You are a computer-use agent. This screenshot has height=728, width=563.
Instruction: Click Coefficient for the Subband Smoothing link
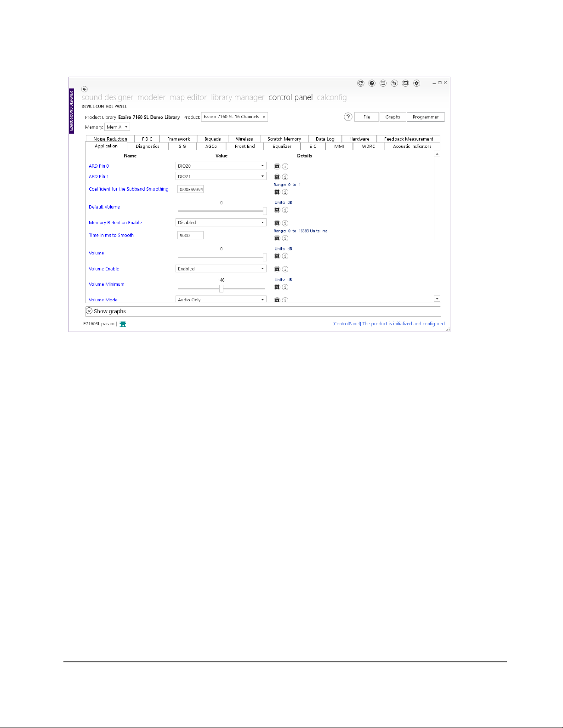(129, 189)
